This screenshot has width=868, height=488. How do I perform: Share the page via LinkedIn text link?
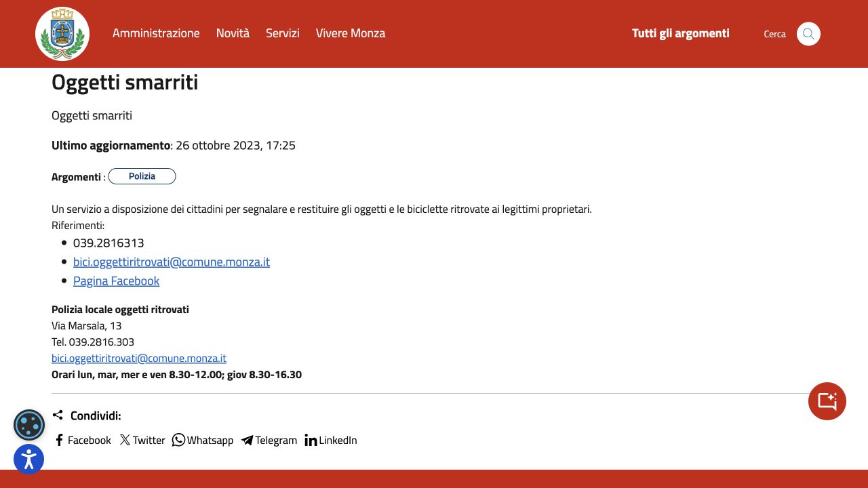(x=338, y=440)
